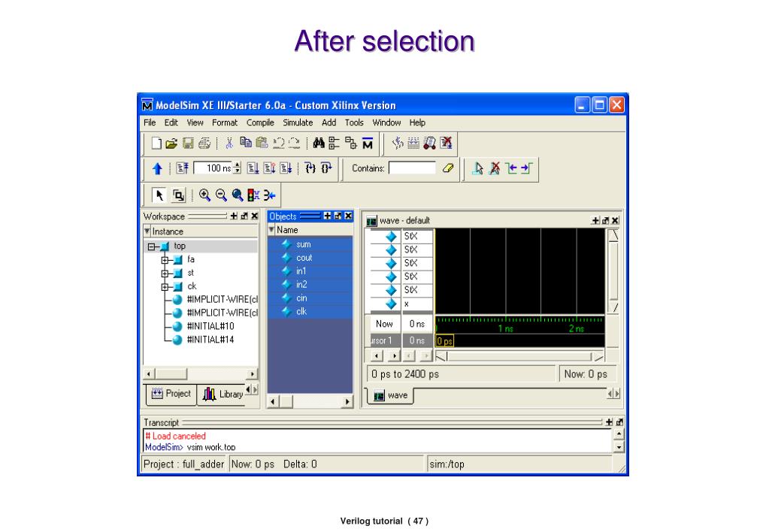Open the Instance column header dropdown triangle
The height and width of the screenshot is (532, 769).
click(x=147, y=231)
